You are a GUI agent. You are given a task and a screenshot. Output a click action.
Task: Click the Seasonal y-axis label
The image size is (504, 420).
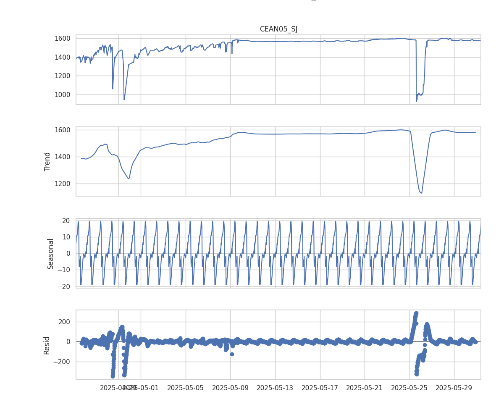(x=50, y=253)
